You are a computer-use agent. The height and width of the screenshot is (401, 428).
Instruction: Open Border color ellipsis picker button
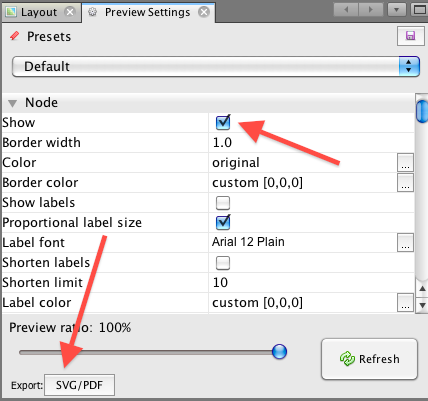[405, 182]
